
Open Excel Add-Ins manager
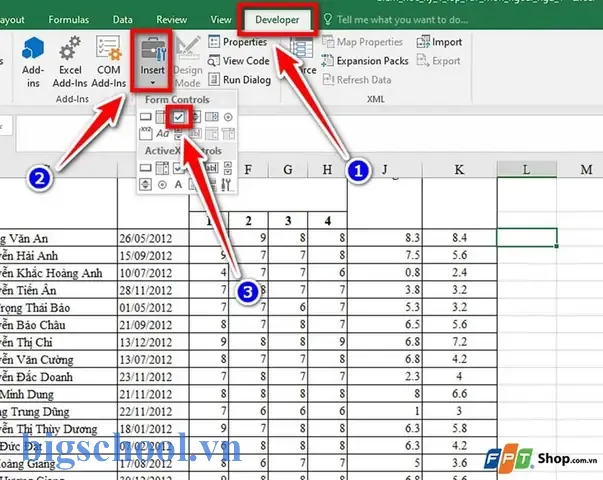click(70, 62)
